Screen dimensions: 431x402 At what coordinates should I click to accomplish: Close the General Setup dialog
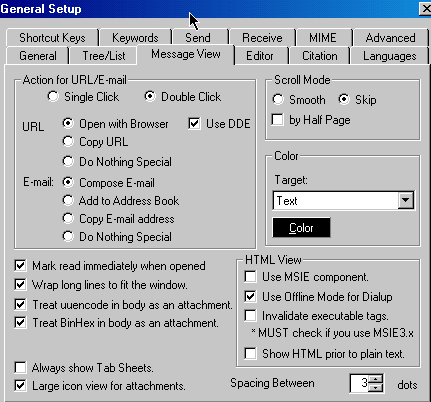click(x=425, y=9)
